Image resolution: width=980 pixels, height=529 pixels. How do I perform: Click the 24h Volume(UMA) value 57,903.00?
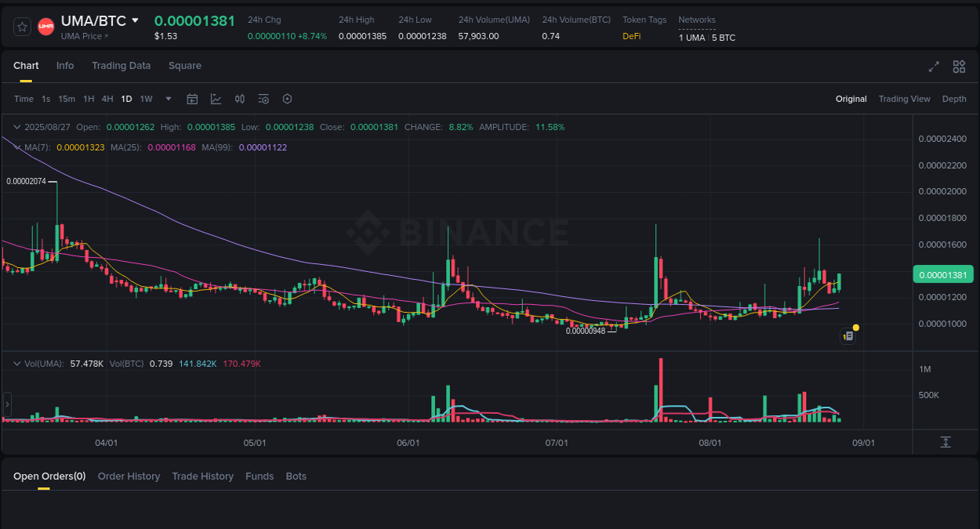click(478, 36)
